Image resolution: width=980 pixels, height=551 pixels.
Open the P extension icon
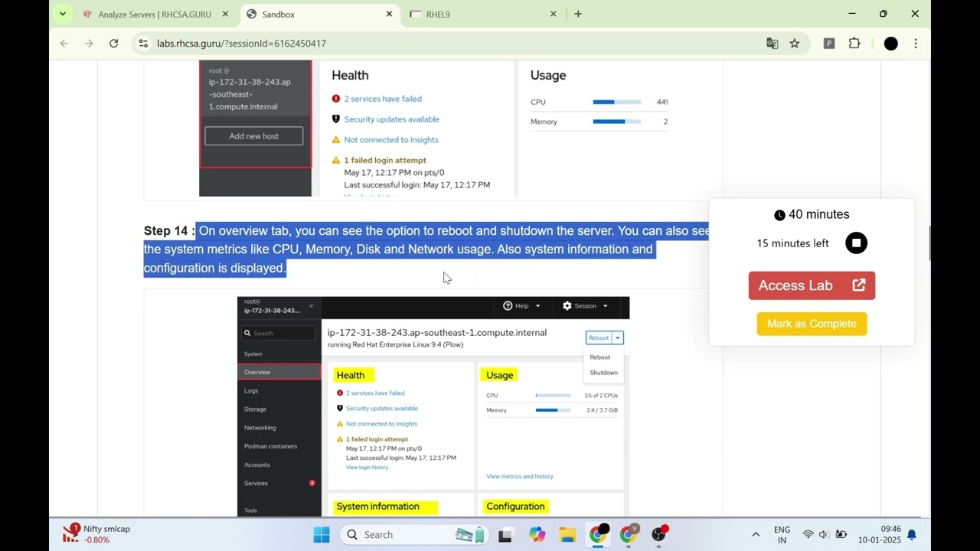(x=828, y=44)
